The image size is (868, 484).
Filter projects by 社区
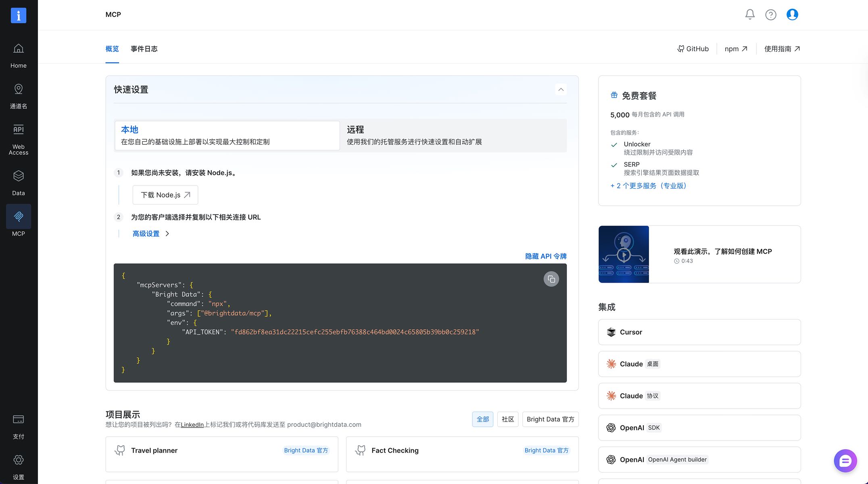(508, 419)
